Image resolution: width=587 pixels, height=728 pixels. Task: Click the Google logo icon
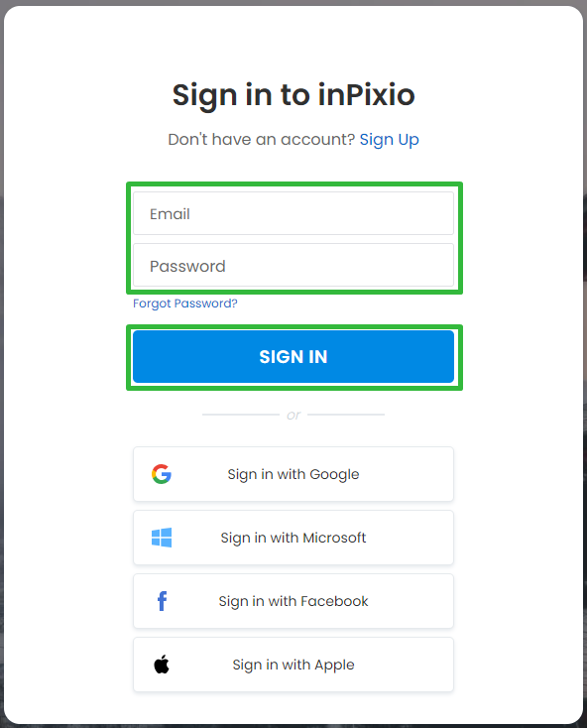[x=162, y=474]
